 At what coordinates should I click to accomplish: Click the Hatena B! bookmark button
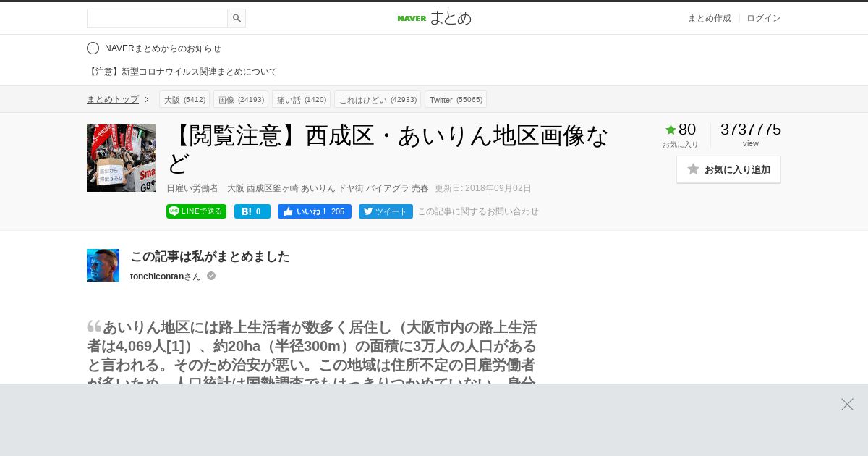[x=252, y=211]
